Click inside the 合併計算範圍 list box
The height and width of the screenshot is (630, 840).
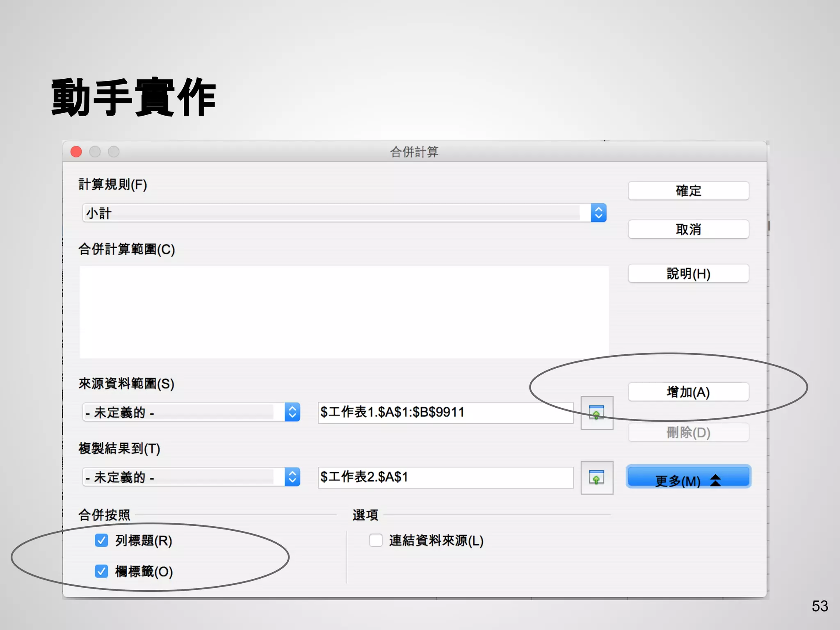344,312
